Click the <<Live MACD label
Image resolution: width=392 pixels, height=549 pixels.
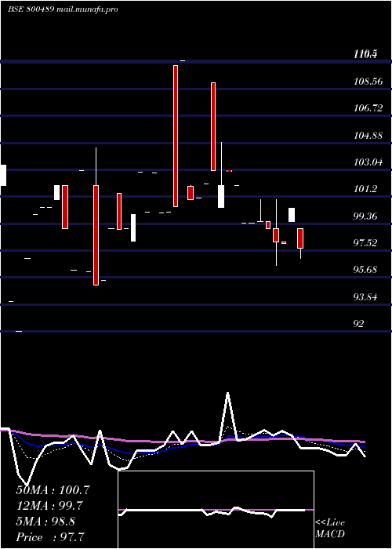330,528
